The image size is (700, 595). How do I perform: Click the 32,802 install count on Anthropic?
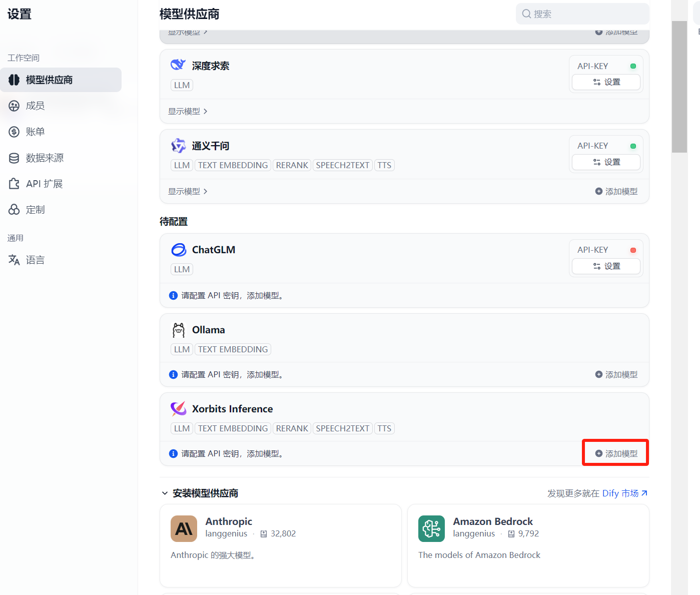tap(283, 533)
